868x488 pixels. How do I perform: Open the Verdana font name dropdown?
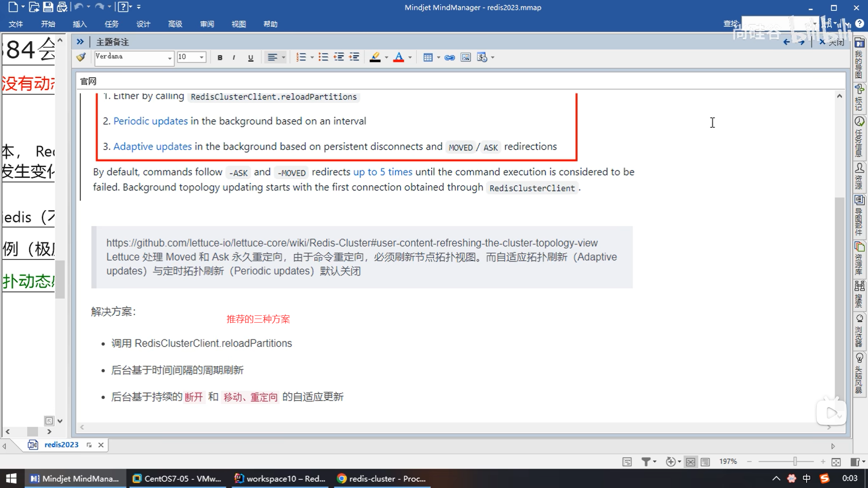170,57
